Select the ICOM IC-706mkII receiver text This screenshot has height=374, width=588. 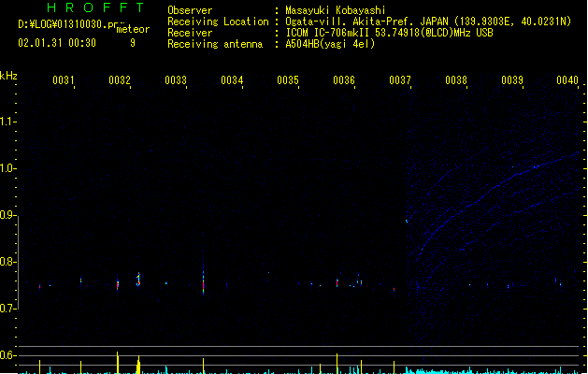pos(389,33)
